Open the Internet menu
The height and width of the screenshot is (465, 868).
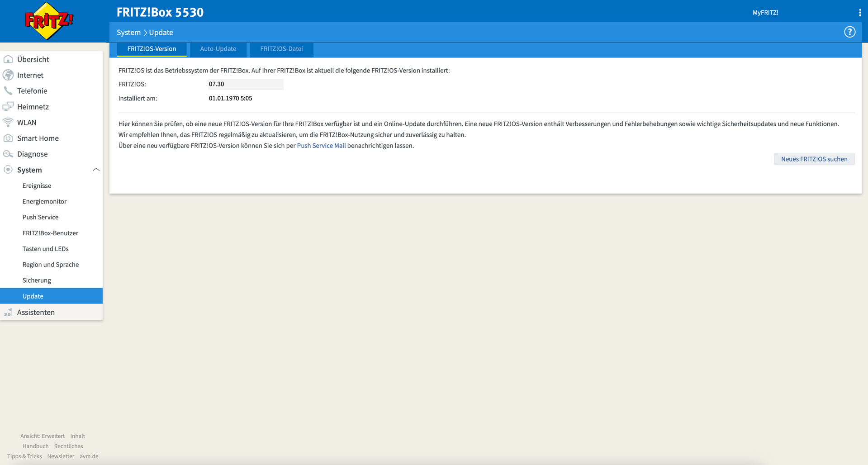(30, 75)
